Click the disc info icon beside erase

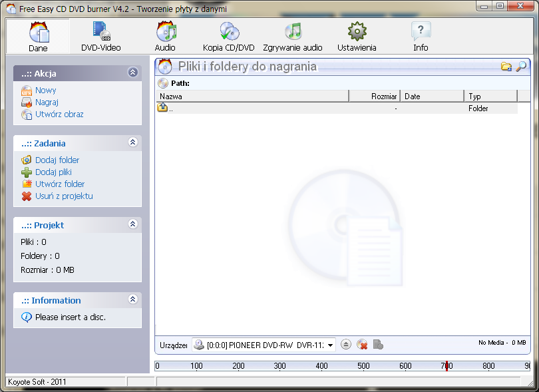tap(378, 345)
